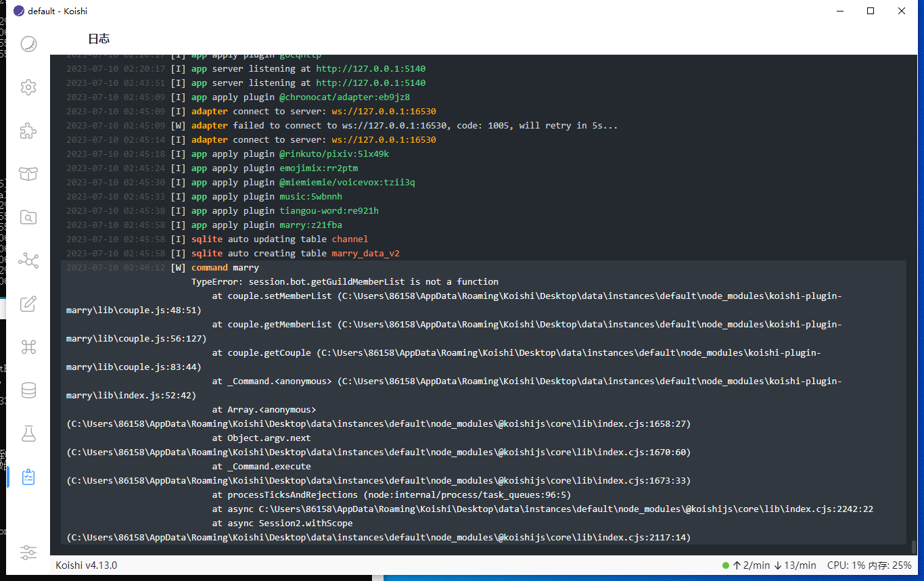
Task: Open the experiments page with the flask icon
Action: click(x=28, y=434)
